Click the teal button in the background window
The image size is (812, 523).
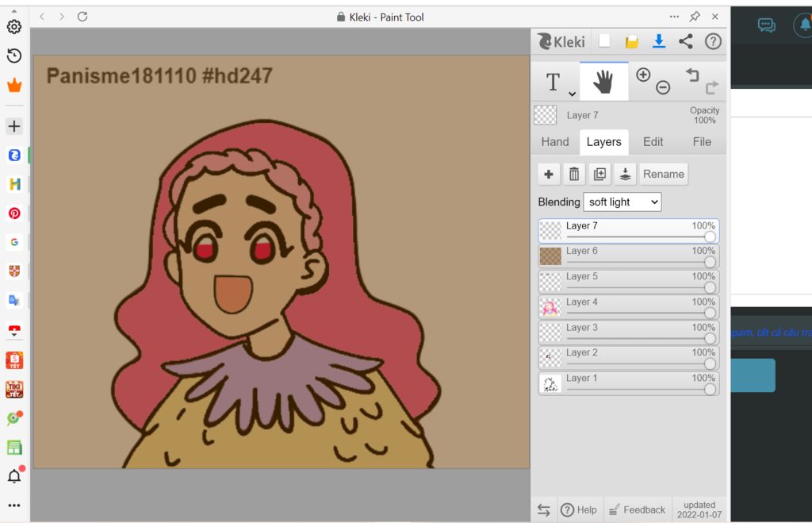tap(753, 375)
